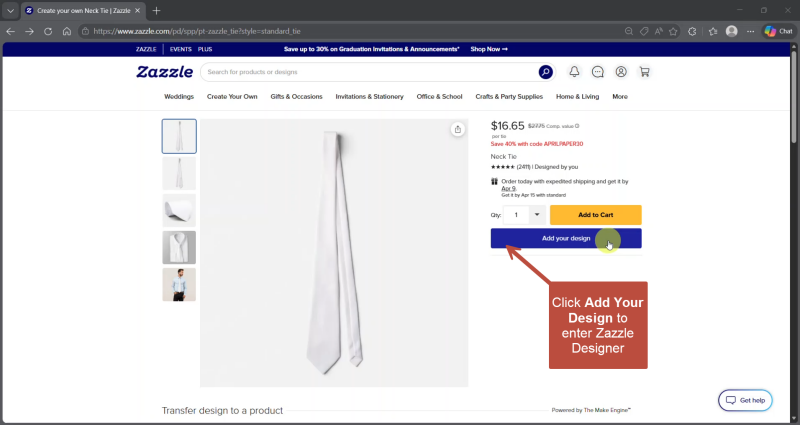The image size is (800, 425).
Task: Open Home & Living menu
Action: pos(578,96)
